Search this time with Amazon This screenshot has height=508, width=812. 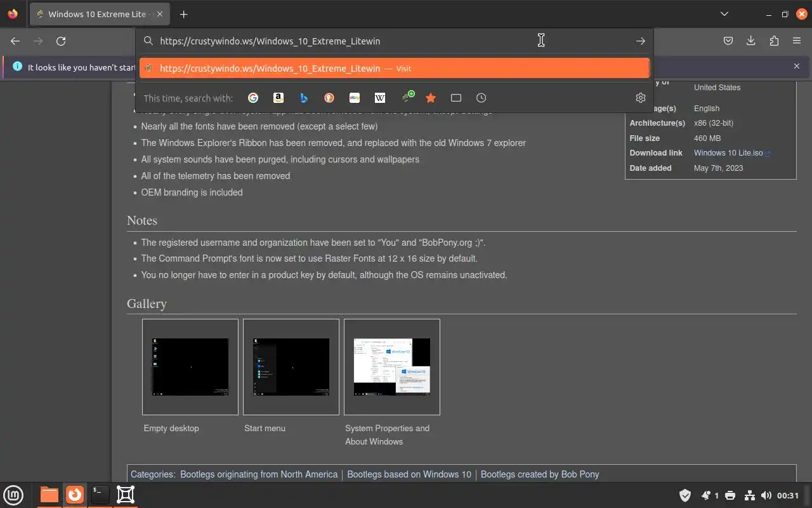pyautogui.click(x=278, y=98)
